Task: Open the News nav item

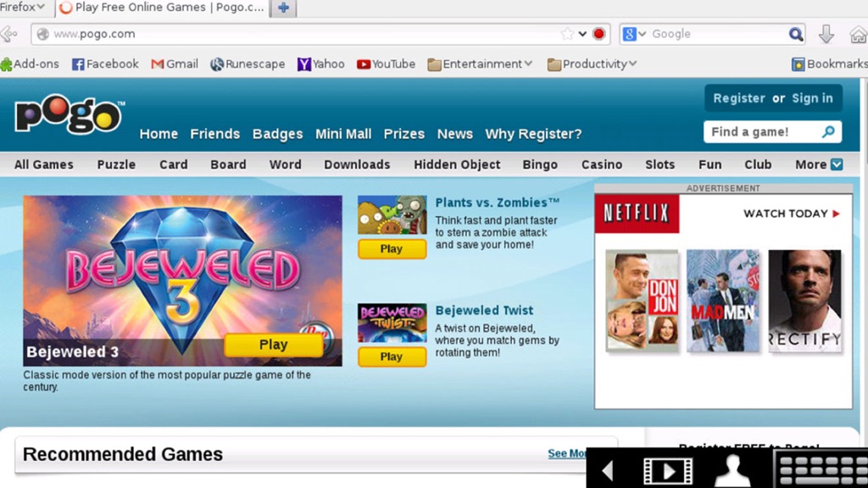Action: click(455, 134)
